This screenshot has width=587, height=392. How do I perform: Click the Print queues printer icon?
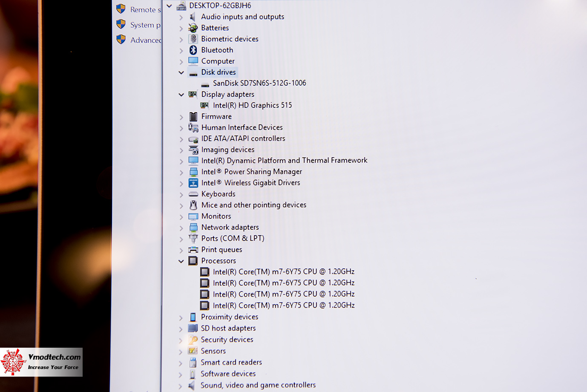[193, 250]
